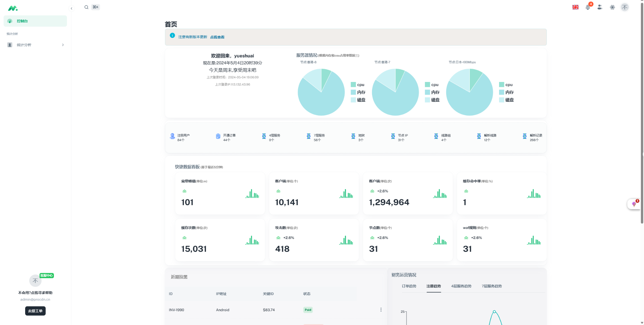Switch to the 订单趋势 tab
Screen dimensions: 644x325
click(x=409, y=286)
